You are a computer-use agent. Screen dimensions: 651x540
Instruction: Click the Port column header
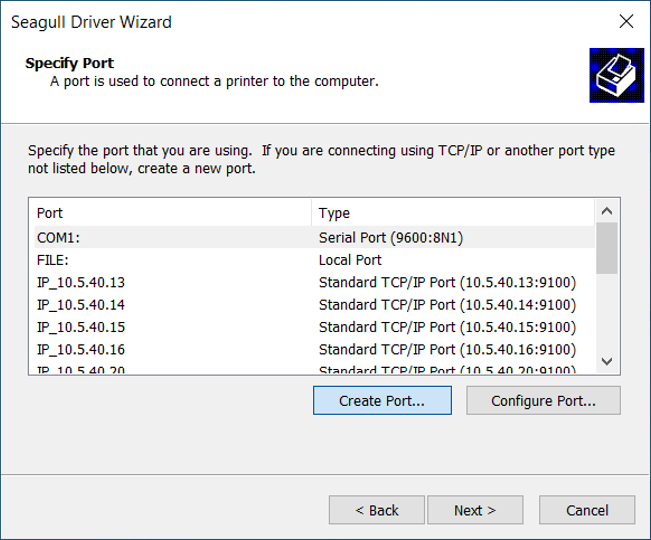coord(172,213)
